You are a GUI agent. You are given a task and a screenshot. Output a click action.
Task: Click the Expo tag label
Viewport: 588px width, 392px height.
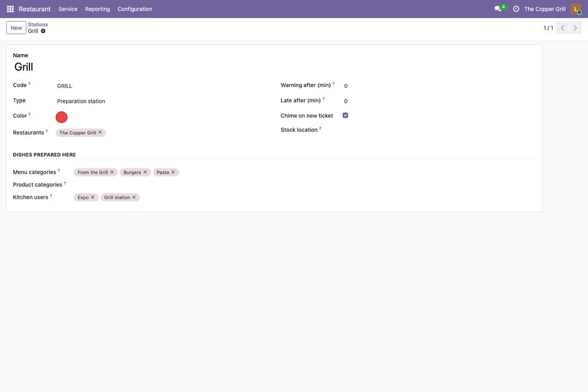(83, 198)
